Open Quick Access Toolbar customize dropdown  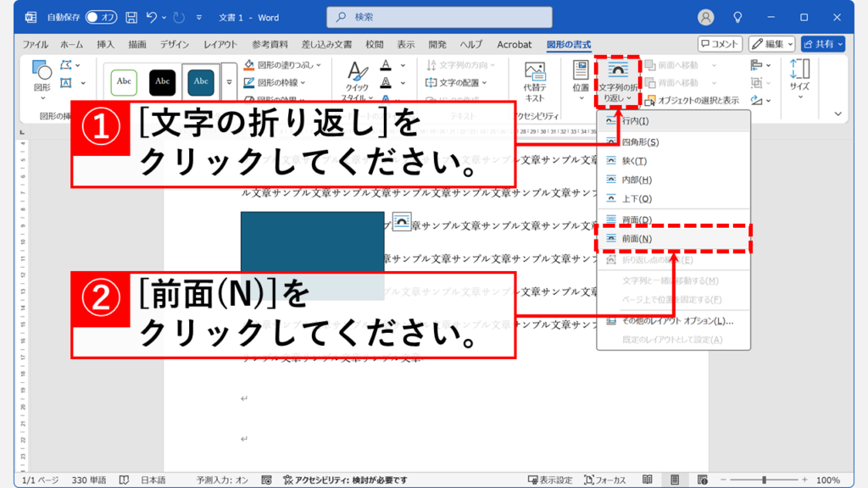coord(198,18)
